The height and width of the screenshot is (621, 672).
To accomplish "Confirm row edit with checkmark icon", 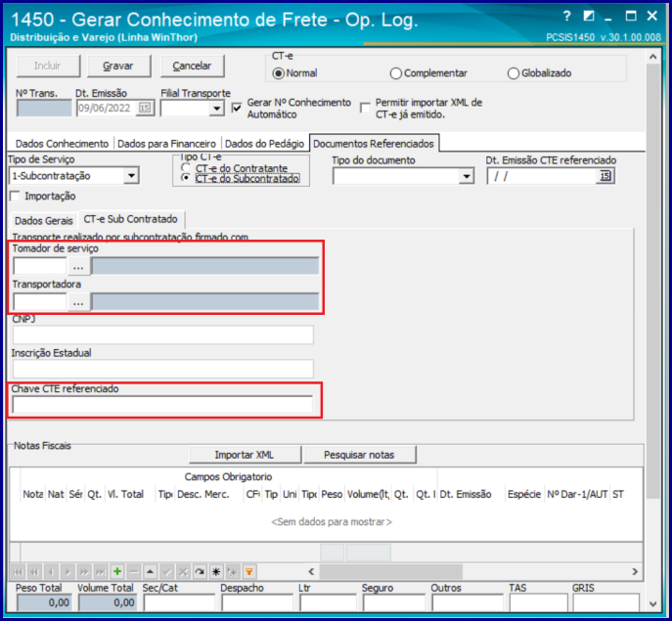I will [x=166, y=571].
